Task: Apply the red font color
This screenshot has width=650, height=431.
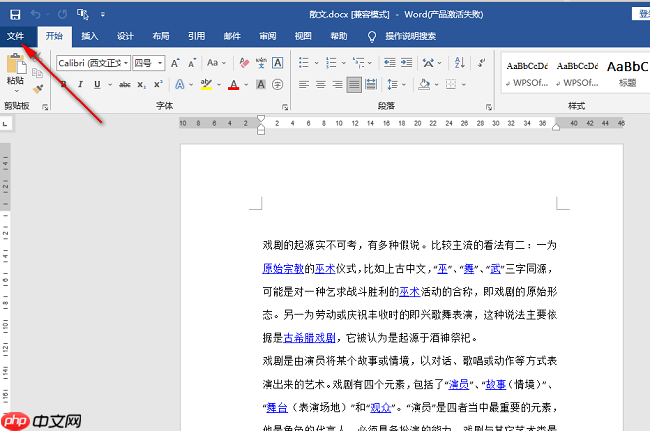Action: pyautogui.click(x=234, y=85)
